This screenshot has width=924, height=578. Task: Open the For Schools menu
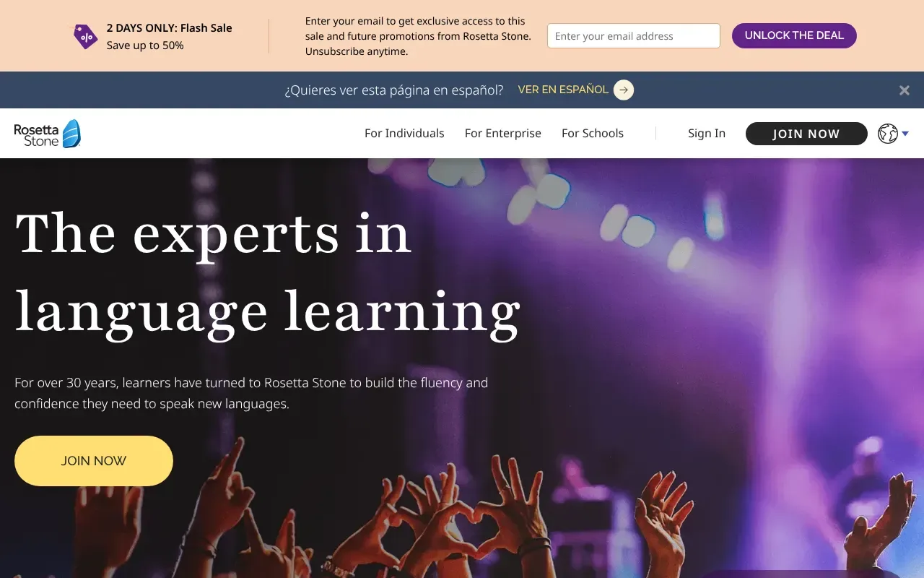click(592, 134)
